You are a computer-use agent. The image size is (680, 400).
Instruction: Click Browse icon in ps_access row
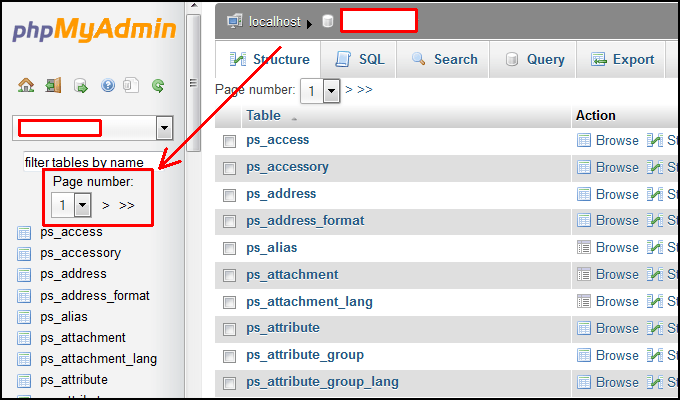pyautogui.click(x=584, y=141)
